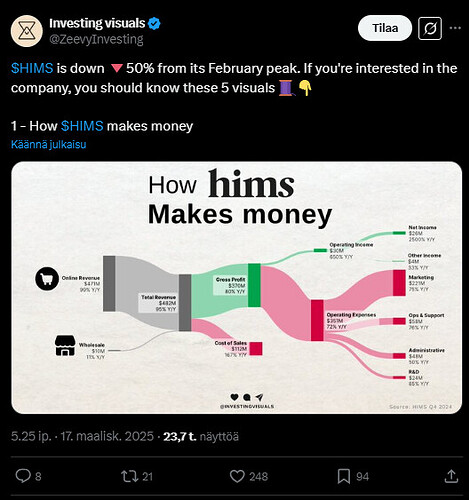Click the reply comment icon
Viewport: 469px width, 500px height.
pos(23,476)
